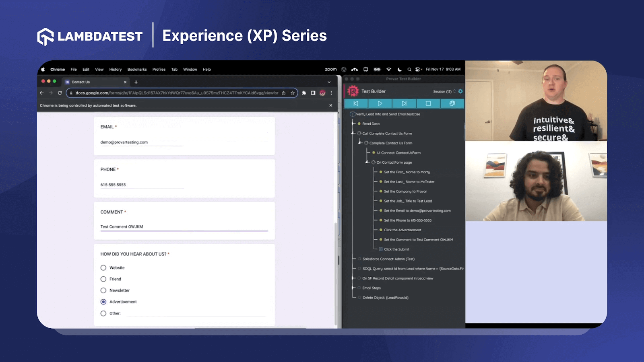Open the History menu in the menu bar
Screen dimensions: 644x362
pyautogui.click(x=115, y=69)
